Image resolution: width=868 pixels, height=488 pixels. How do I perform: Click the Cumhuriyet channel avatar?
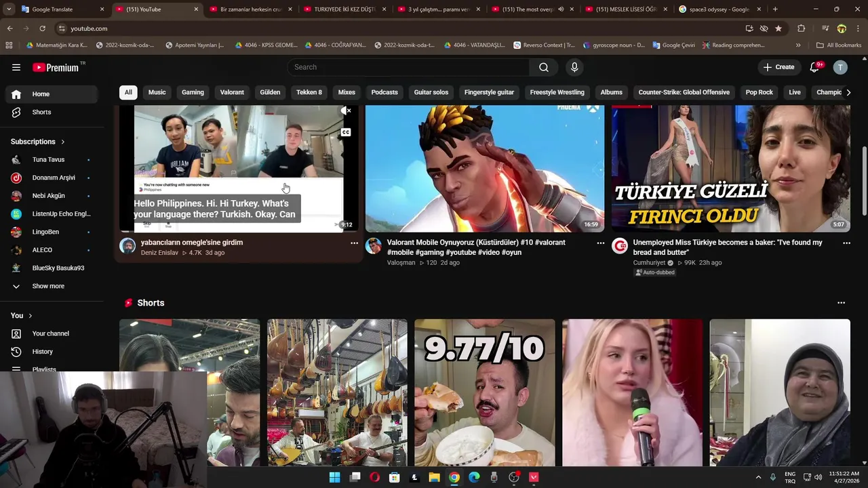tap(620, 246)
